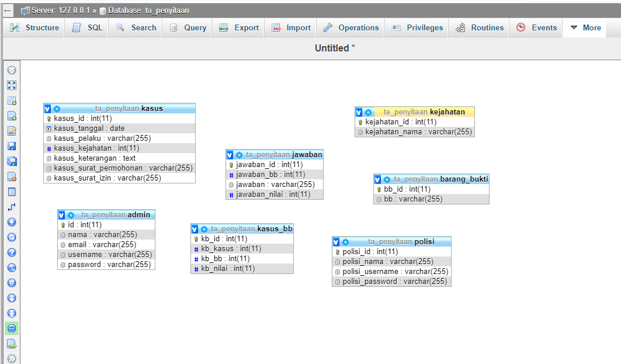Click the gear icon on the jawaban table

[x=239, y=155]
